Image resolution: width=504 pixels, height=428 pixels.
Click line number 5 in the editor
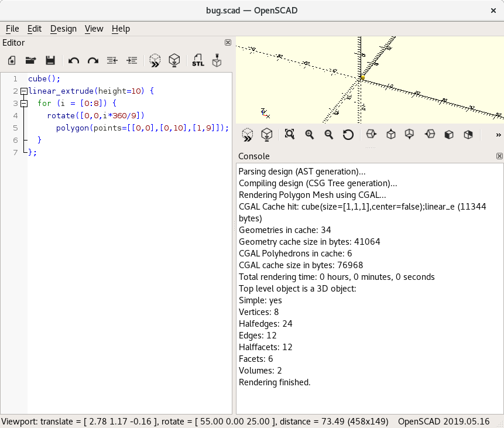tap(15, 128)
